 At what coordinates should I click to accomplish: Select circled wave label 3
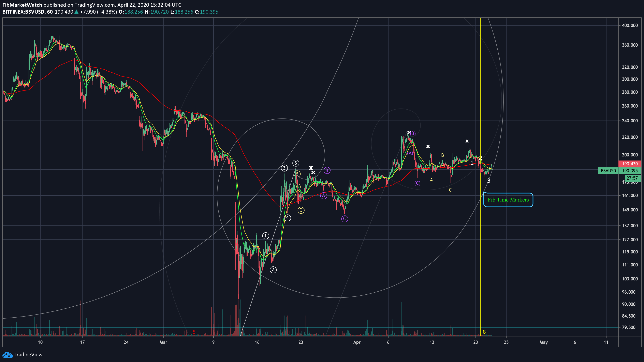pos(284,168)
